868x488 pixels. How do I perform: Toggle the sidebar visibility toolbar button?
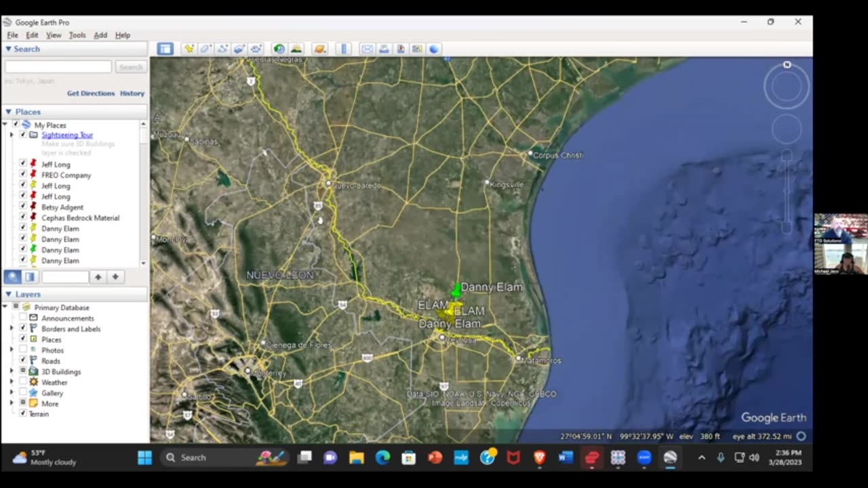(165, 49)
